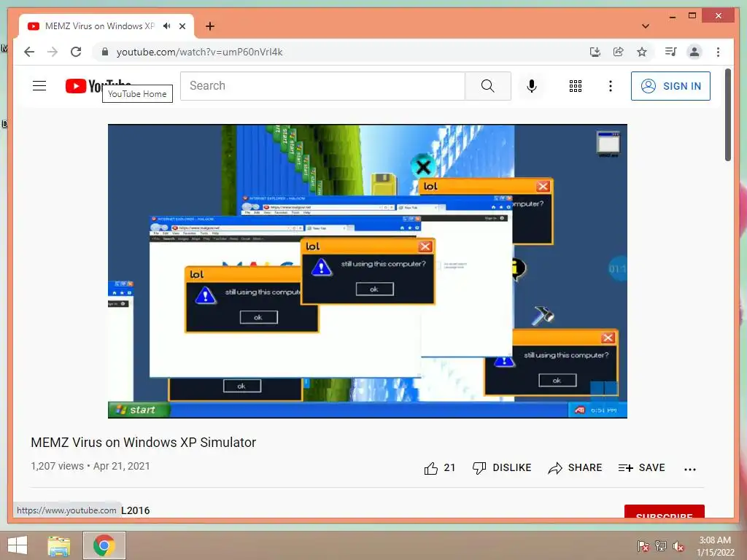Click the page vertical scrollbar thumb

(x=728, y=115)
